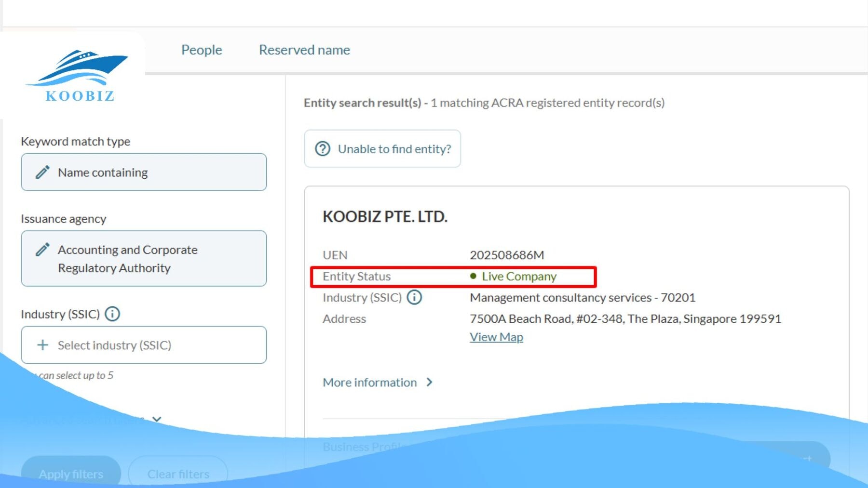Click the KOOBIZ PTE. LTD. entity heading
Screen dimensions: 868x488
[385, 217]
